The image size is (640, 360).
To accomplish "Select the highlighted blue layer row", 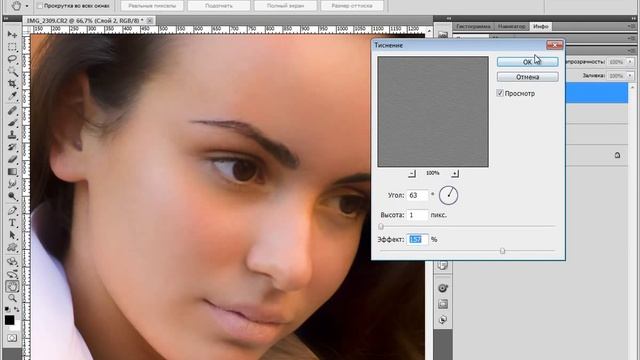I will coord(596,93).
